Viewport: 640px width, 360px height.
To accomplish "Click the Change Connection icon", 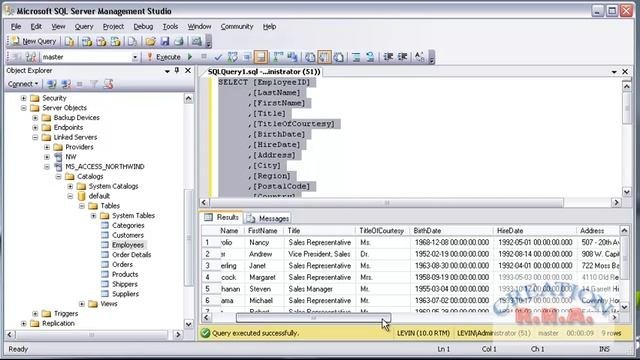I will pos(31,57).
